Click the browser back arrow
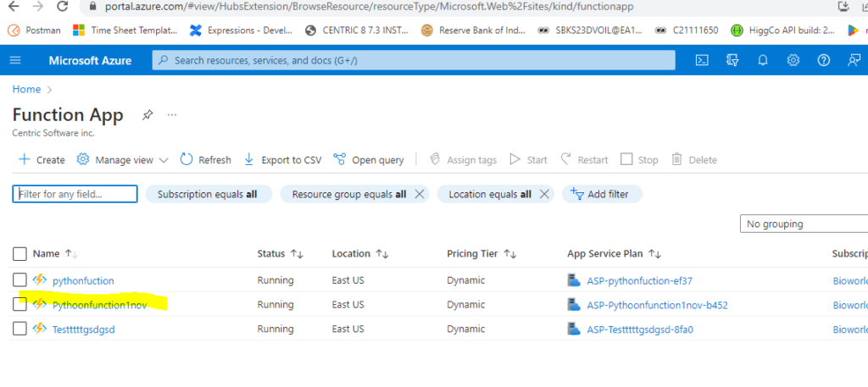This screenshot has height=387, width=868. click(x=14, y=6)
